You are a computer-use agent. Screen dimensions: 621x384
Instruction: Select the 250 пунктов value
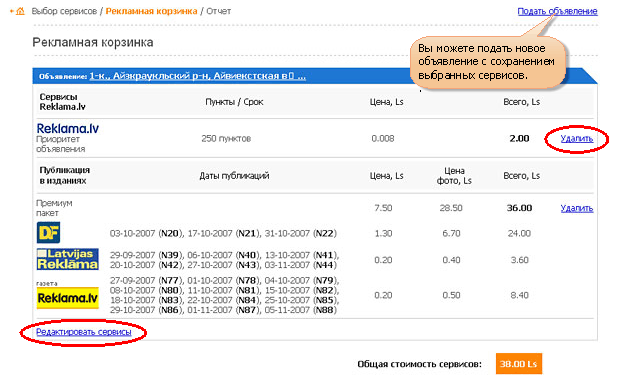[x=226, y=139]
